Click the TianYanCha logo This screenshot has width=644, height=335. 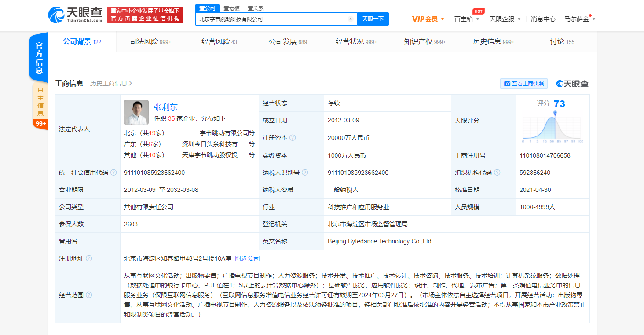pos(75,15)
